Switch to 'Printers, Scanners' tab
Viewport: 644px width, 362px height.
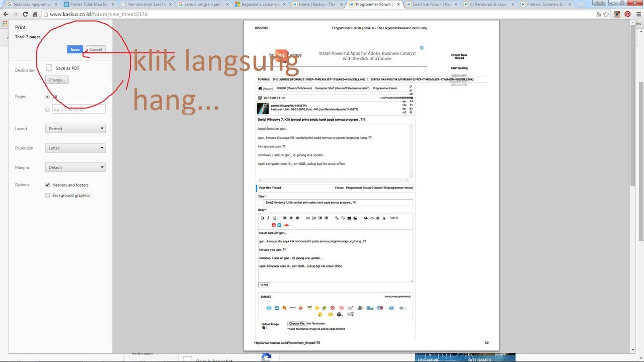point(545,4)
